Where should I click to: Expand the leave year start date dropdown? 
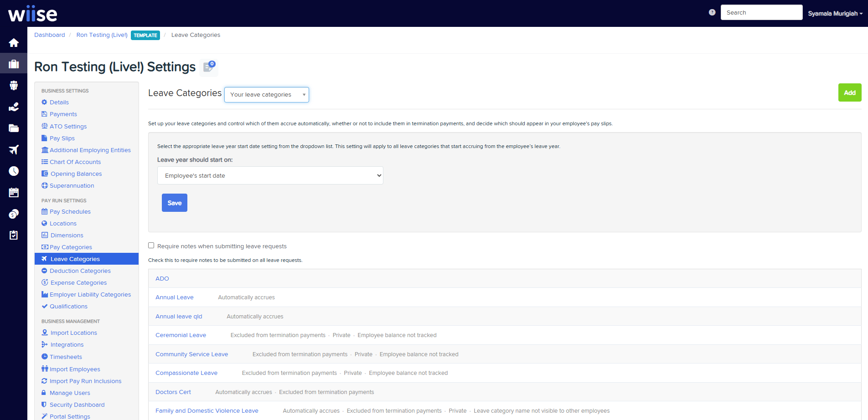click(270, 176)
